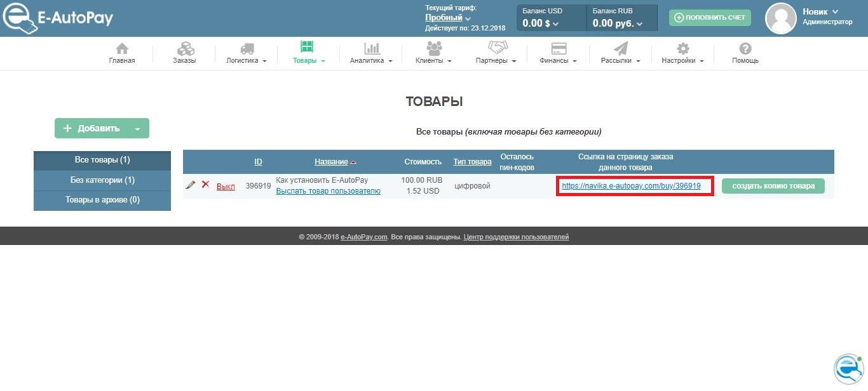The height and width of the screenshot is (391, 868).
Task: Toggle the Выкл status of product
Action: coord(226,187)
